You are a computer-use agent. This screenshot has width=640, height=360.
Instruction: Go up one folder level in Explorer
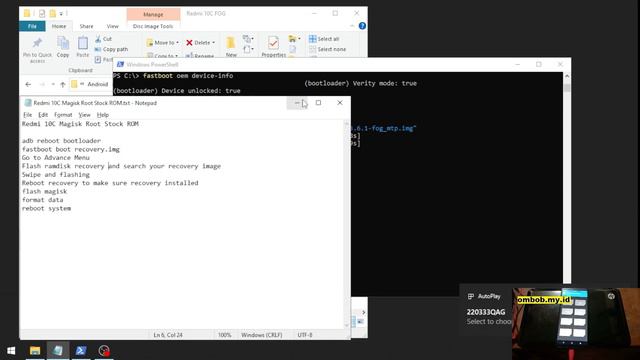coord(62,84)
